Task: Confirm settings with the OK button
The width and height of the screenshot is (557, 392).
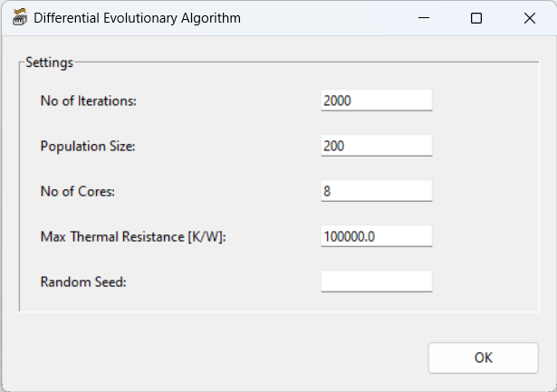Action: 483,358
